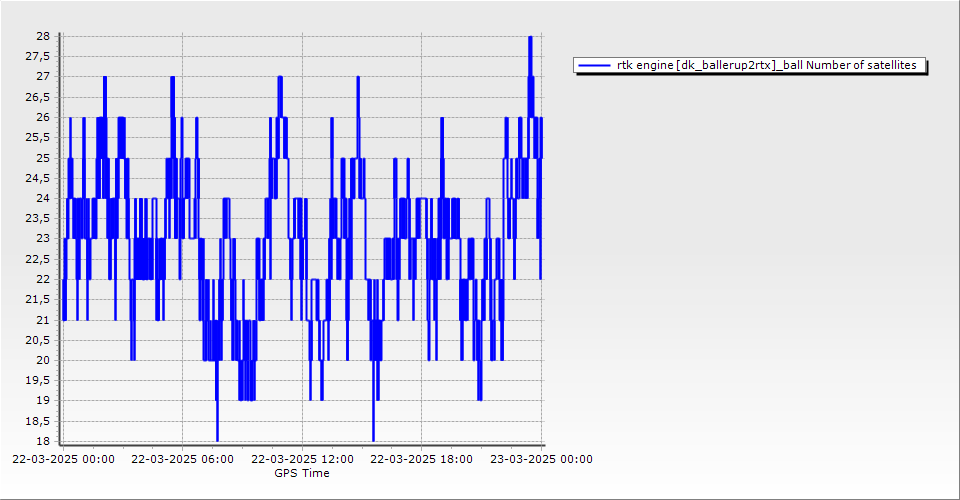Click the dip to 18 between 06:00 and 12:00

217,438
